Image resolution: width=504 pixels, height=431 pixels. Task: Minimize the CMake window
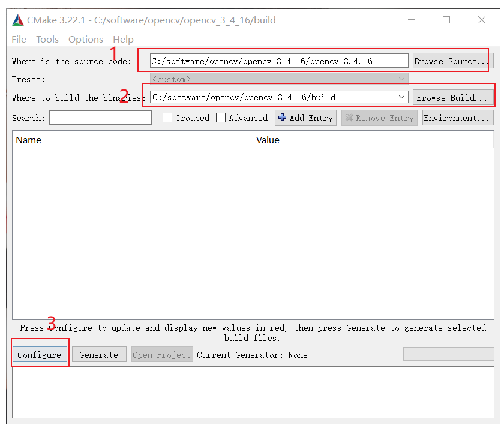(x=412, y=20)
